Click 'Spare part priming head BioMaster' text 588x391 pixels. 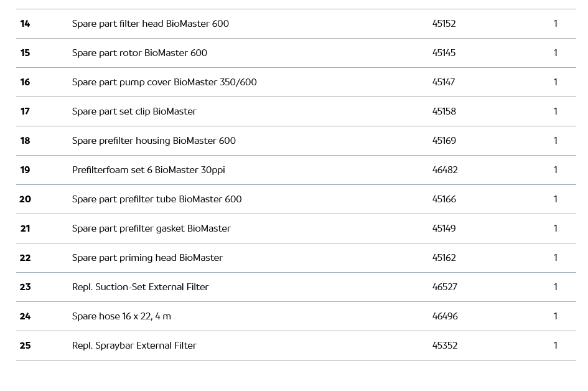[147, 258]
